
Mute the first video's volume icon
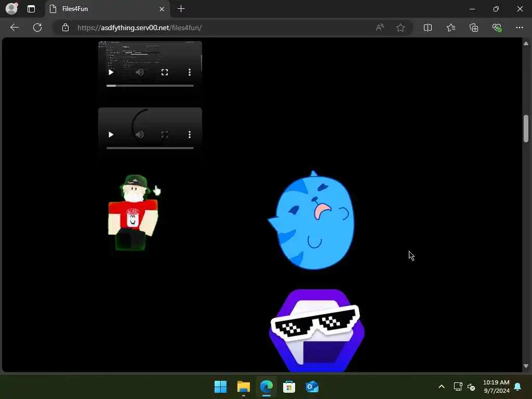point(139,72)
